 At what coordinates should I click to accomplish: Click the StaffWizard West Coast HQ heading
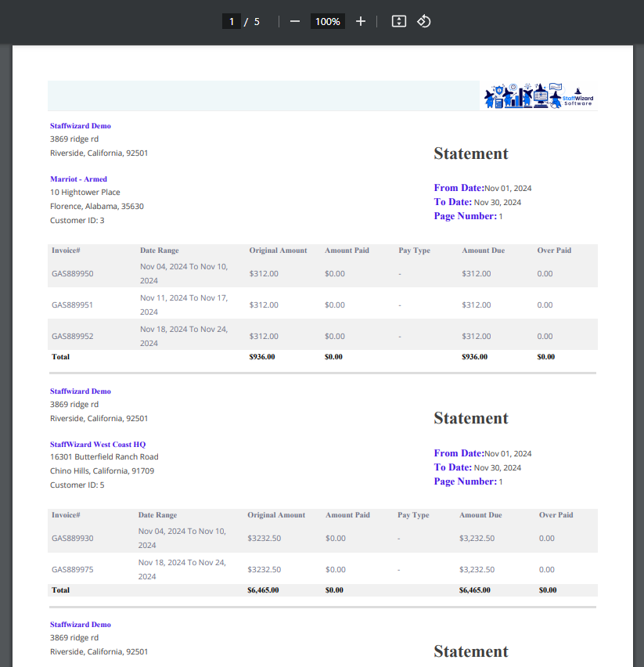98,445
